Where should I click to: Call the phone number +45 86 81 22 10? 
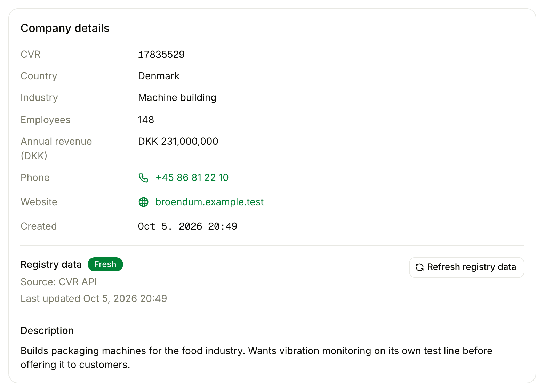(192, 178)
